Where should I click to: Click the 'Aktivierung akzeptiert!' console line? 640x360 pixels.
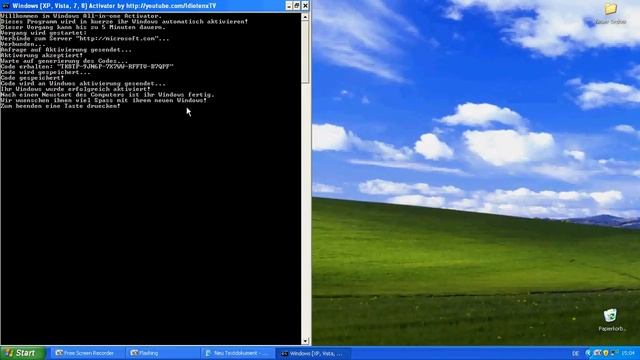click(42, 56)
